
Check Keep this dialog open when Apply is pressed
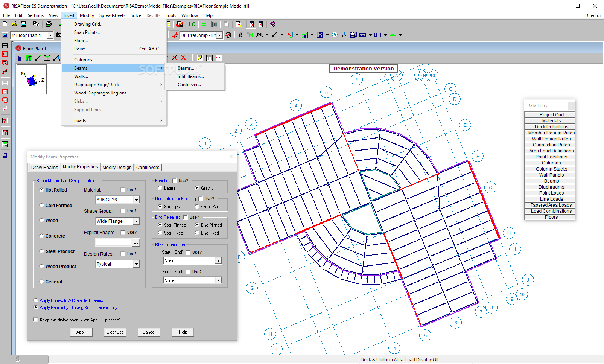[x=36, y=320]
